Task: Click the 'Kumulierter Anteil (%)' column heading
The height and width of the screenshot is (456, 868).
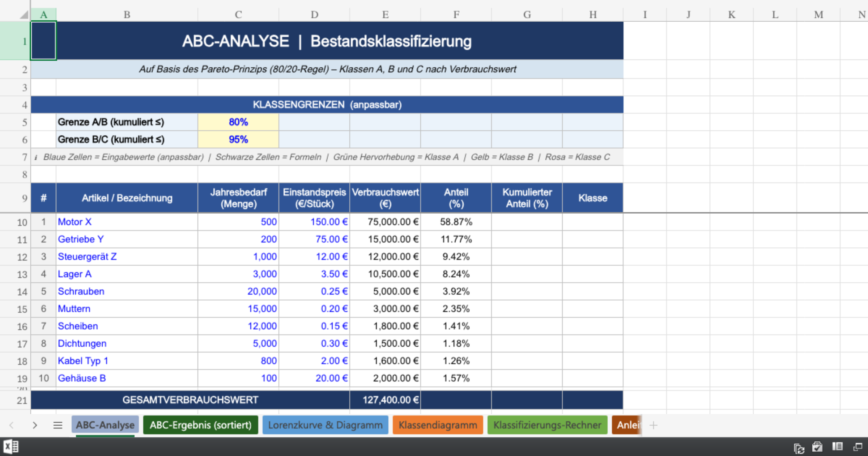Action: pos(527,198)
